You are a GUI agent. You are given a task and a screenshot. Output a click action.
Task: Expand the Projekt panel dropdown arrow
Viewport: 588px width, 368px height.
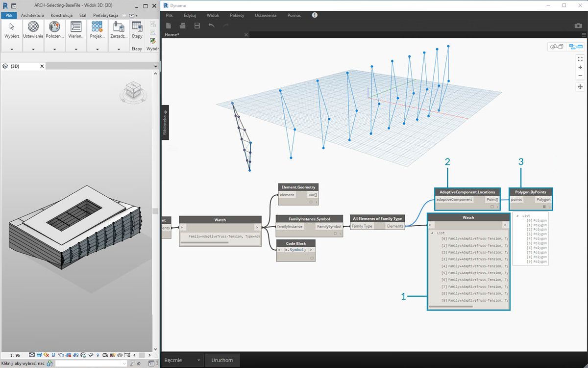click(x=97, y=49)
